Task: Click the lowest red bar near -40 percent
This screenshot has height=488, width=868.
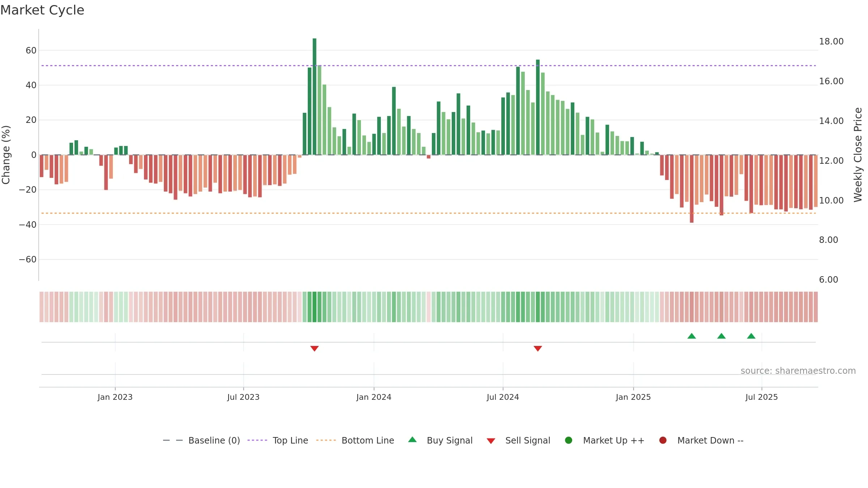Action: (692, 189)
